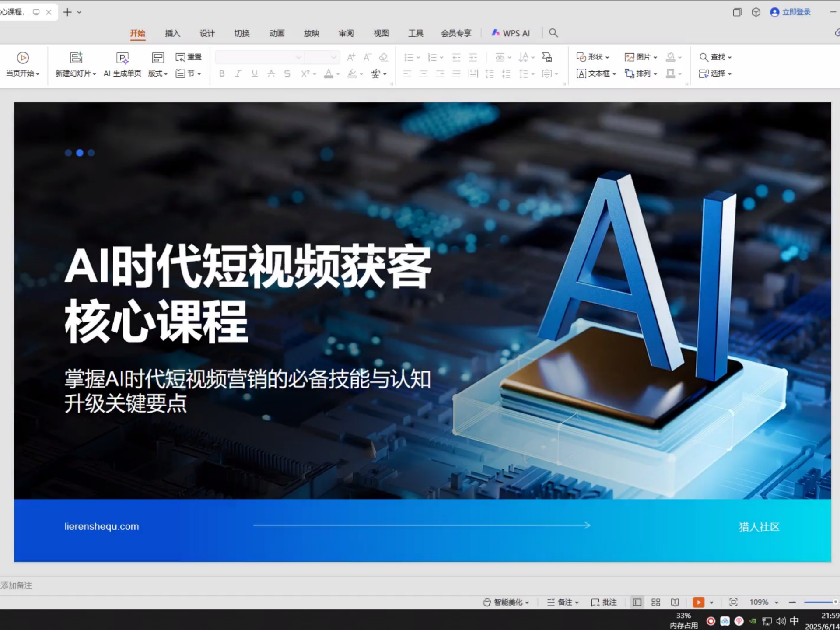Open the 版式 layout dropdown

pyautogui.click(x=157, y=73)
